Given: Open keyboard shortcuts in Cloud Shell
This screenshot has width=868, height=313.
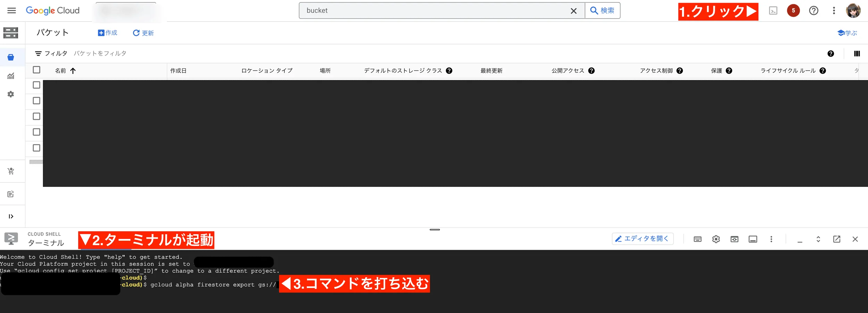Looking at the screenshot, I should pos(697,239).
